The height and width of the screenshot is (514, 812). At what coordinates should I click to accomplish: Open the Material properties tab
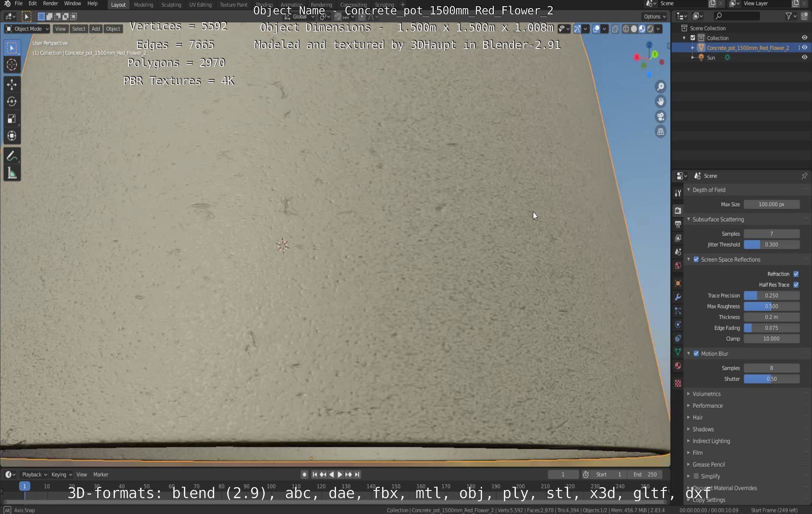[678, 366]
